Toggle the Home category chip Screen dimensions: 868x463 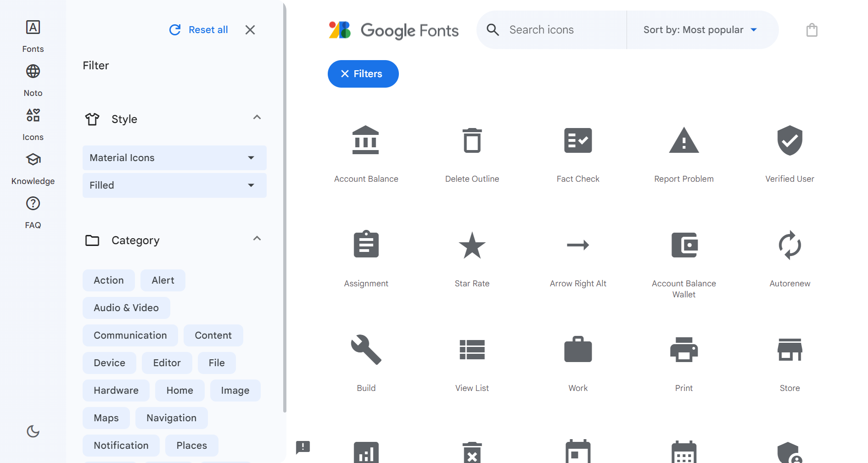pos(180,390)
